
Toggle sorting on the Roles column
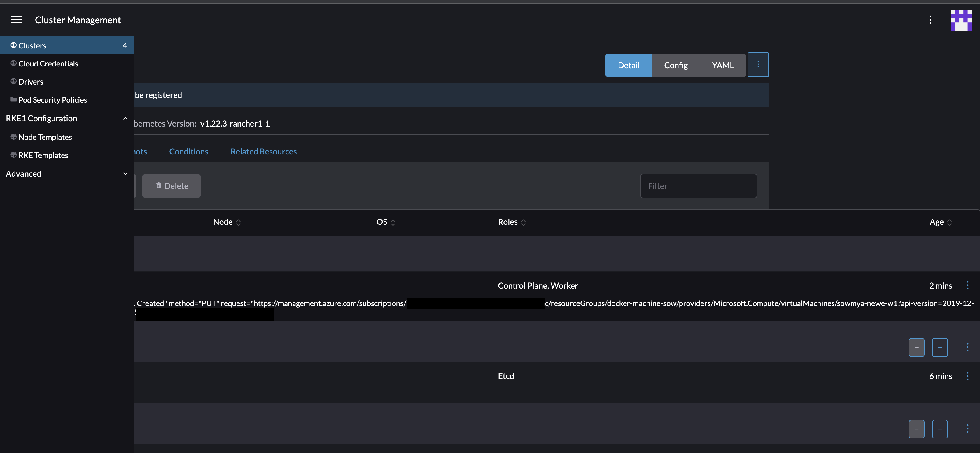524,222
